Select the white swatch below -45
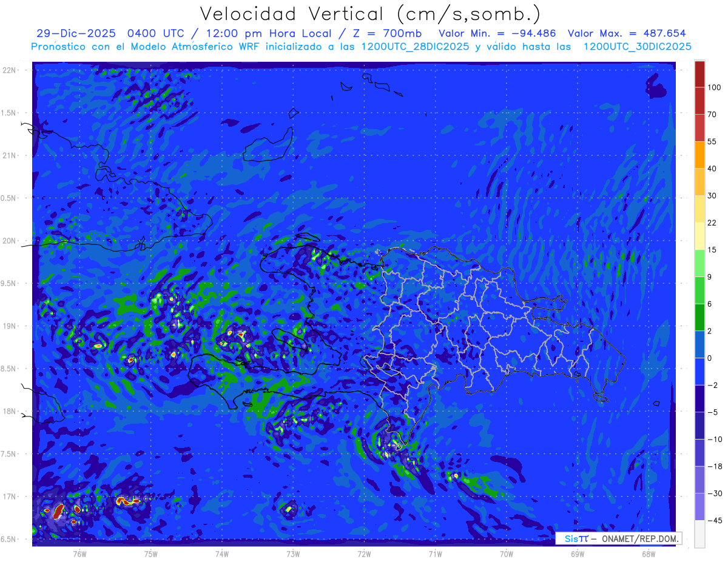This screenshot has width=728, height=562. (x=699, y=534)
